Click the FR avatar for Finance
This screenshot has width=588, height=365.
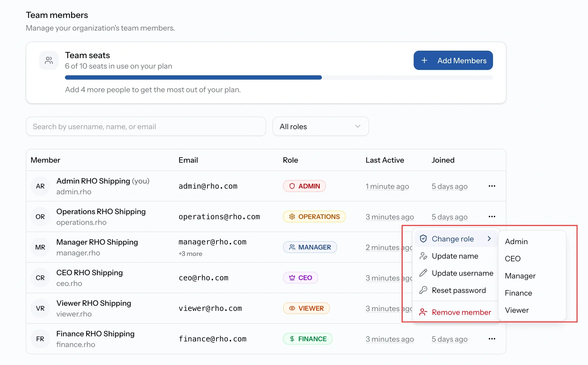40,339
